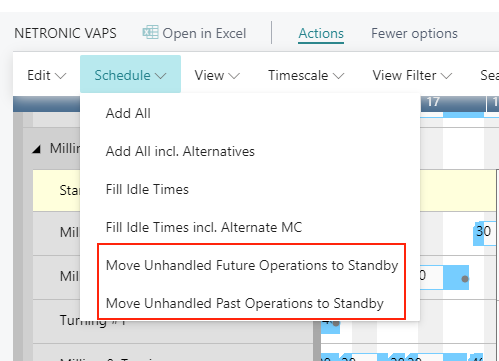Collapse the Milling group triangle
The image size is (499, 361).
[36, 149]
